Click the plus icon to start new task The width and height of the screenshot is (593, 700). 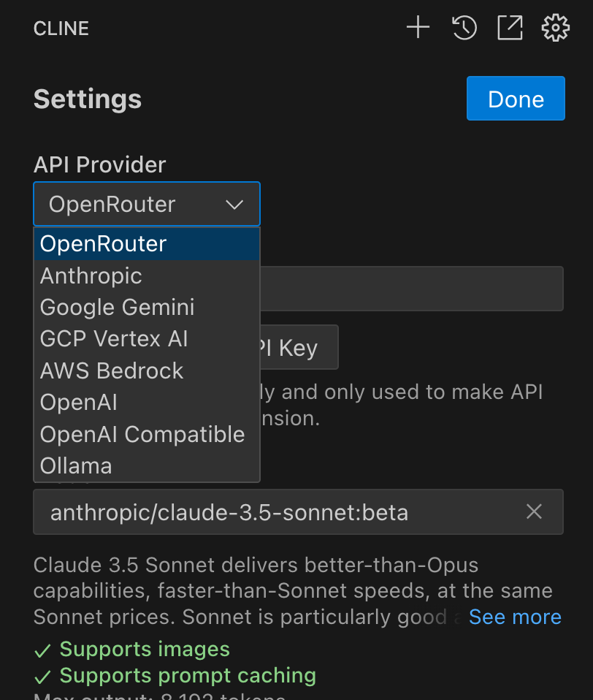(x=418, y=28)
